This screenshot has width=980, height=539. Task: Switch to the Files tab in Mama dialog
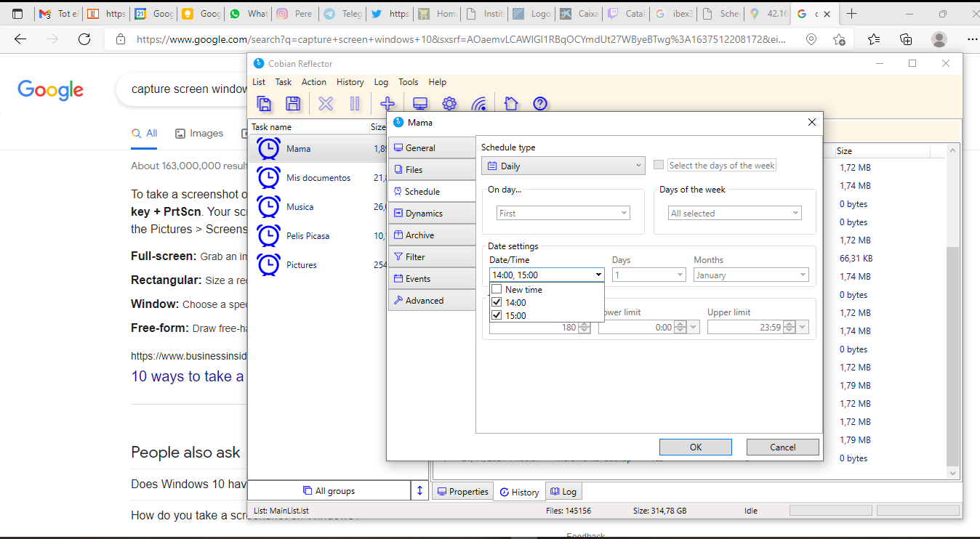(432, 169)
